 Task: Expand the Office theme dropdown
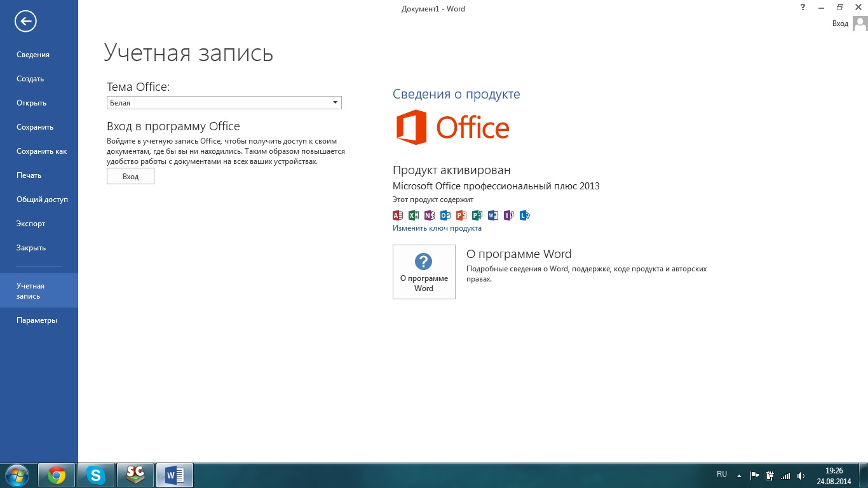tap(224, 103)
